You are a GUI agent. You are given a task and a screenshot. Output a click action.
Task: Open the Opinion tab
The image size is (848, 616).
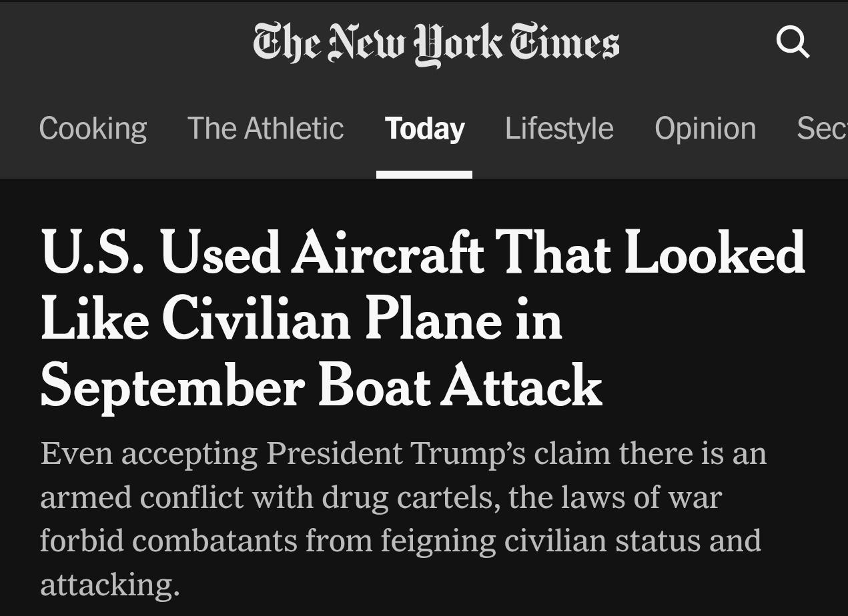pos(705,128)
